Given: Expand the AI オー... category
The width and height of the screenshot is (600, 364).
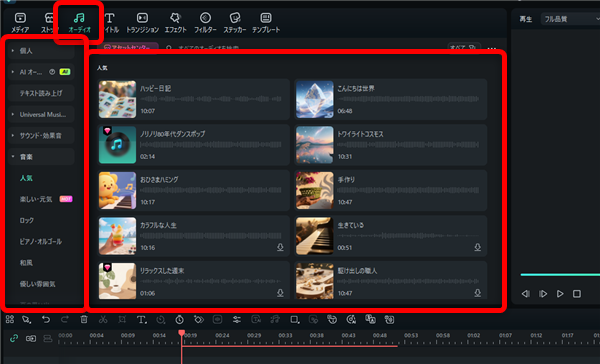Looking at the screenshot, I should pyautogui.click(x=41, y=72).
